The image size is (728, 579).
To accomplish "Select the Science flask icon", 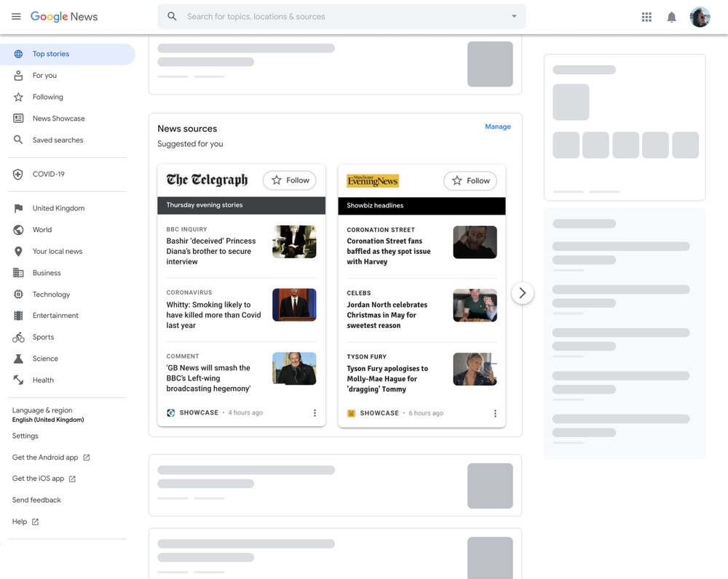I will pos(18,359).
